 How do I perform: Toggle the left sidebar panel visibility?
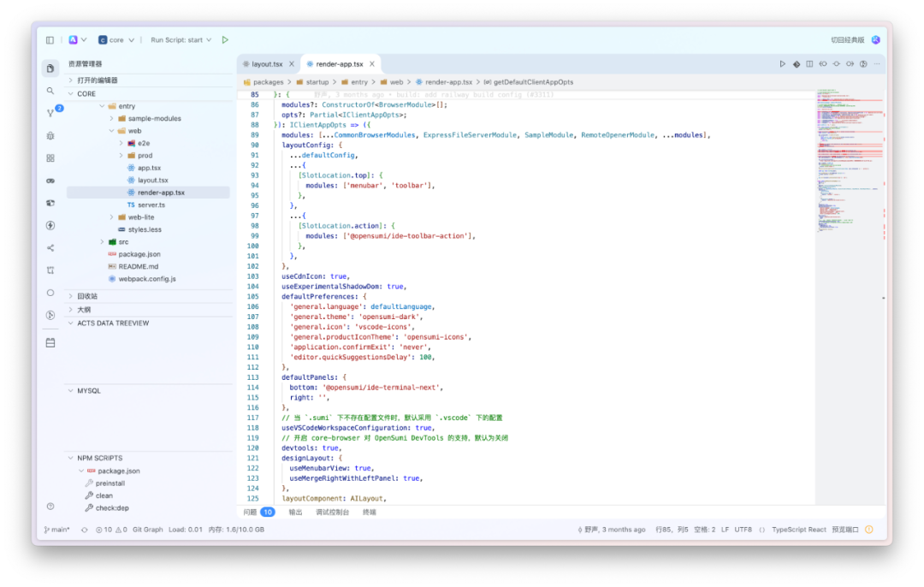click(x=50, y=40)
